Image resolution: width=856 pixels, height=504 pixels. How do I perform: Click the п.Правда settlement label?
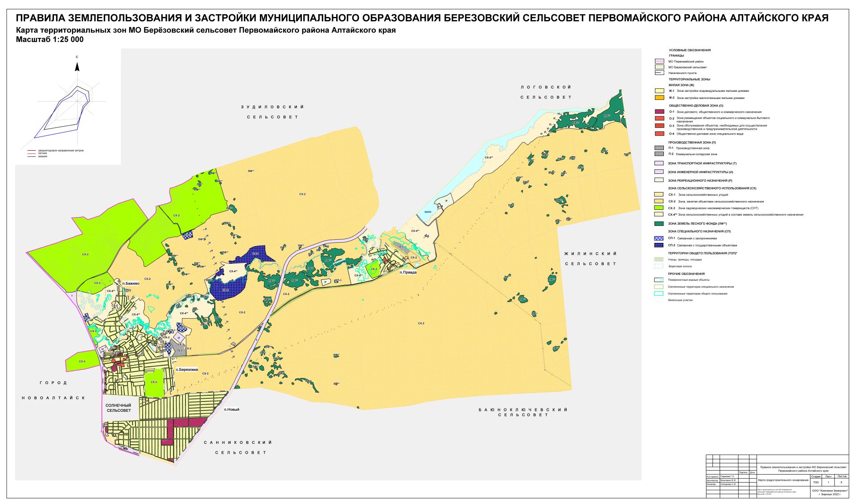408,272
